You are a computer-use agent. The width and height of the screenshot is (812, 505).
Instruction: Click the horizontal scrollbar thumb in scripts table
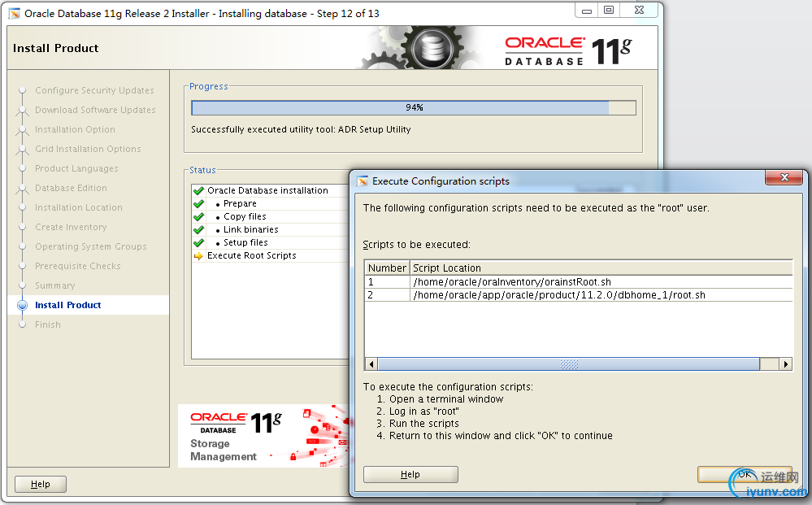(x=569, y=364)
